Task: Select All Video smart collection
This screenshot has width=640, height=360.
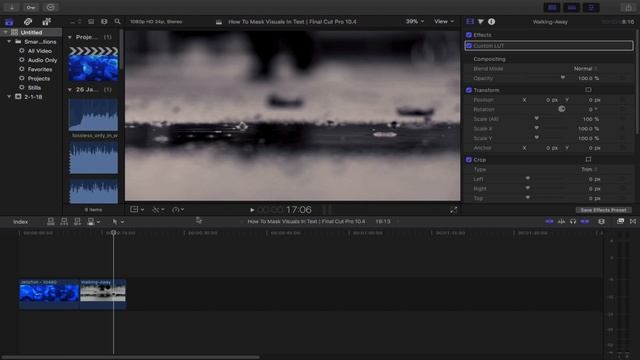Action: tap(40, 51)
